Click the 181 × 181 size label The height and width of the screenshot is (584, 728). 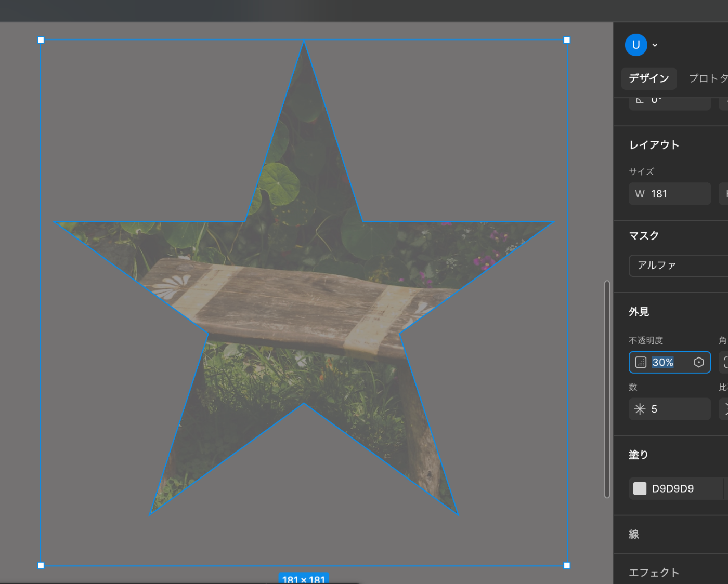point(304,579)
